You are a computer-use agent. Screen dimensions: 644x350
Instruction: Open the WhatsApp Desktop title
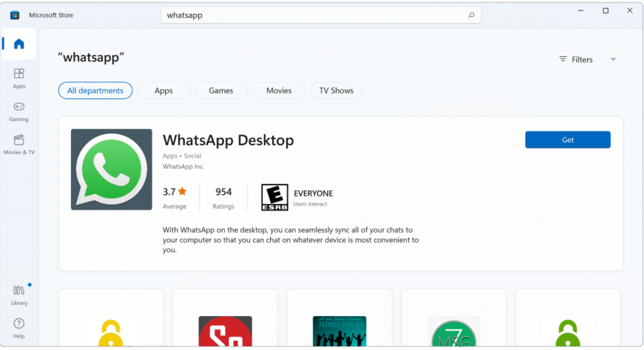click(x=228, y=140)
